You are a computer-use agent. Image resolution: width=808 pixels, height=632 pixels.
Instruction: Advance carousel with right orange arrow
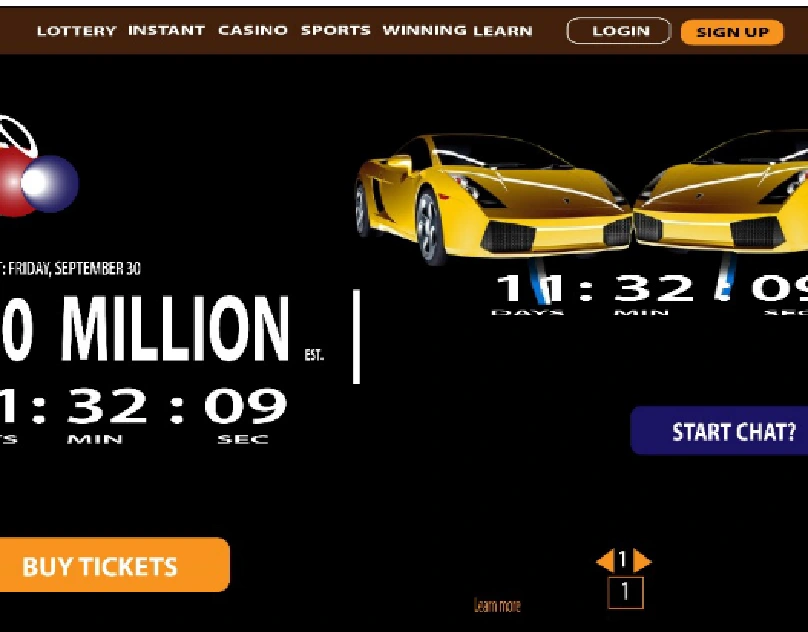(643, 560)
